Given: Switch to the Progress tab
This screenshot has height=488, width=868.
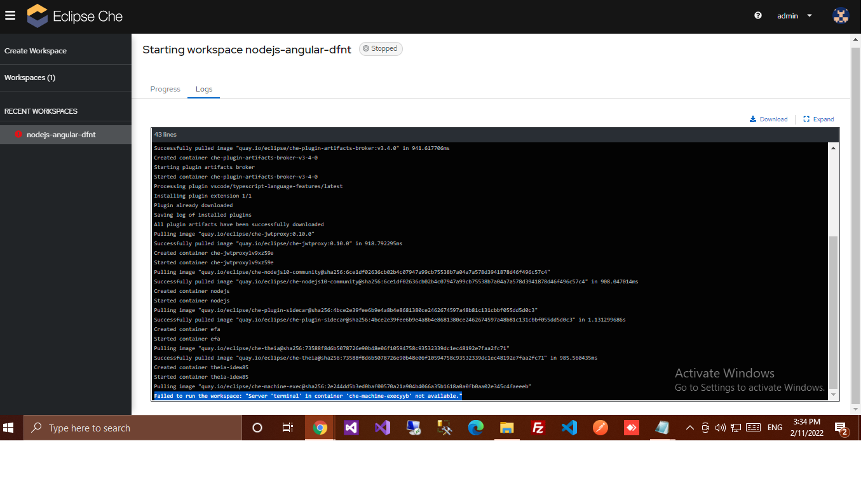Looking at the screenshot, I should pos(165,89).
